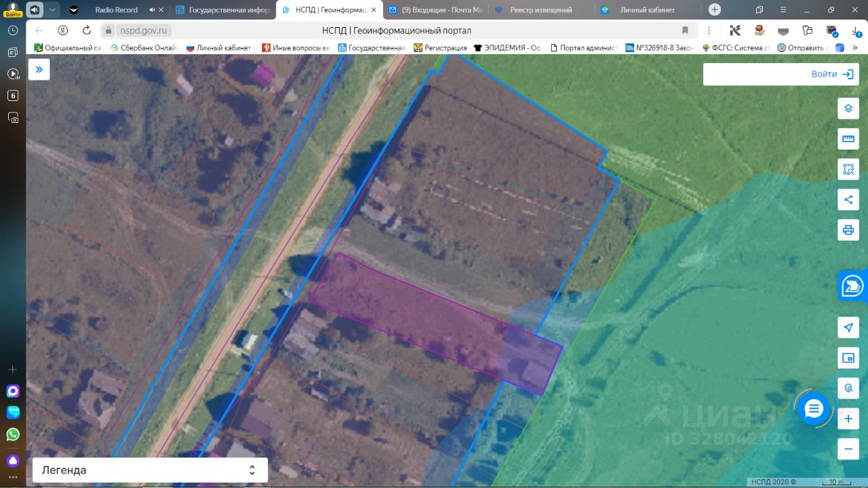Open a new browser tab
Screen dimensions: 868x488
pos(715,9)
